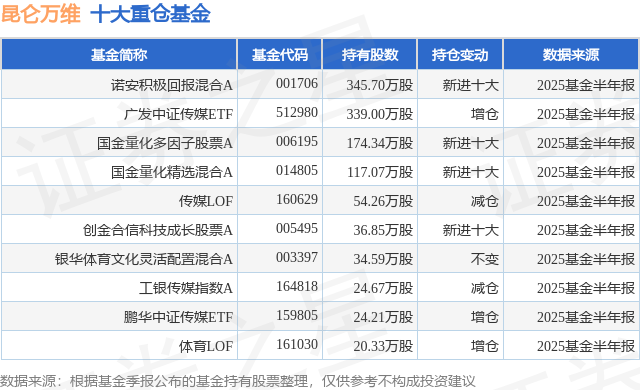Click 银华体育文化灵活配置混合A fund name

[144, 259]
